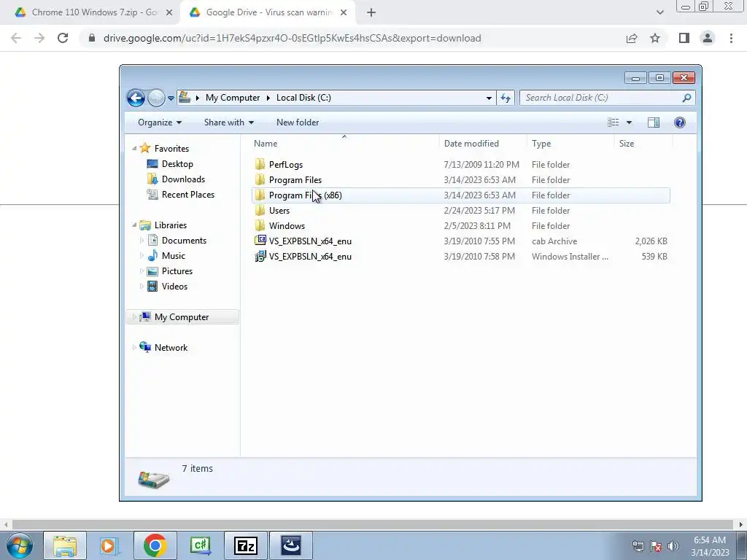Click the change view icon

613,122
